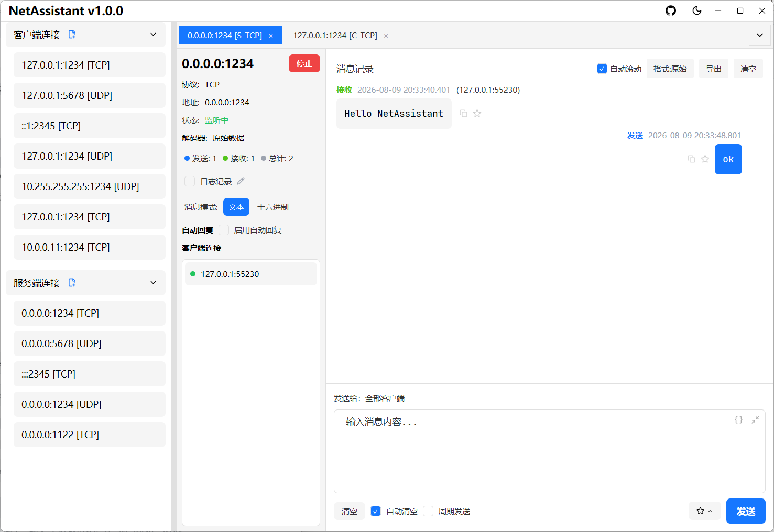Click the 解码器: 原始数据 label

(213, 138)
